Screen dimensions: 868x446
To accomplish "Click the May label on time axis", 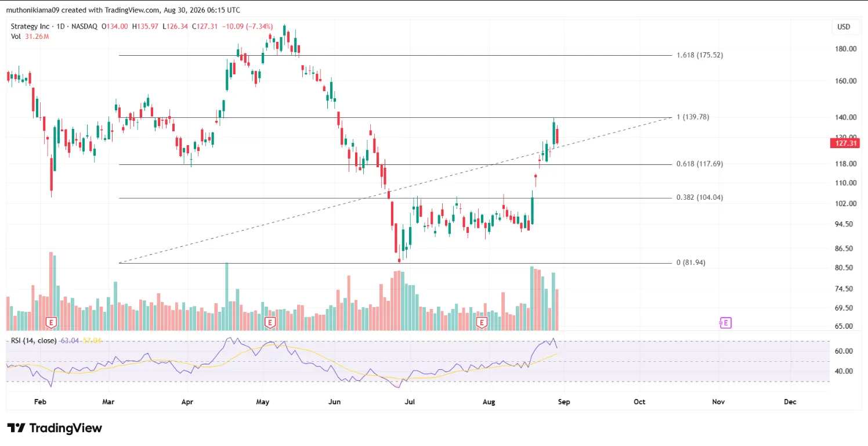I will [262, 402].
